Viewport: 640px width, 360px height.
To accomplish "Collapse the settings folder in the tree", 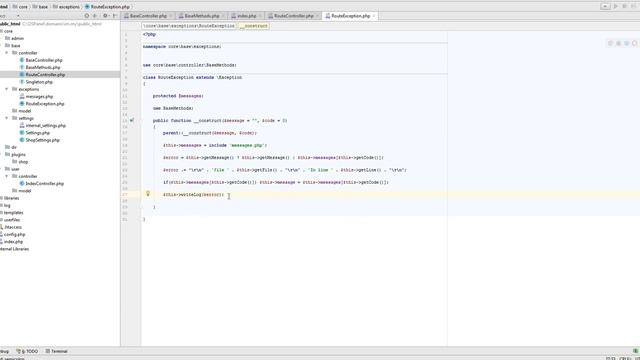I will (x=7, y=118).
